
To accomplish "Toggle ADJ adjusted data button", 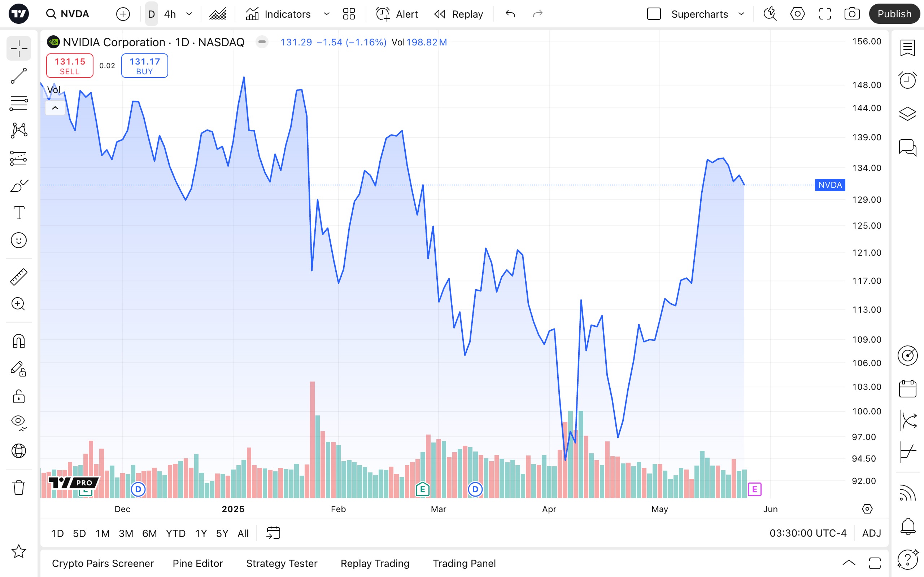I will point(872,533).
